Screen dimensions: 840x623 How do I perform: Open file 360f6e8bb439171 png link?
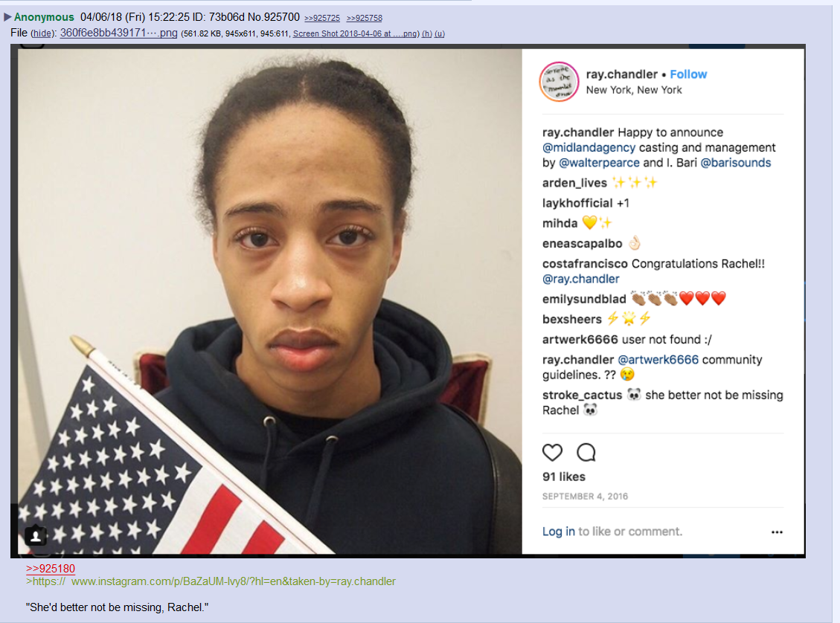pyautogui.click(x=119, y=33)
